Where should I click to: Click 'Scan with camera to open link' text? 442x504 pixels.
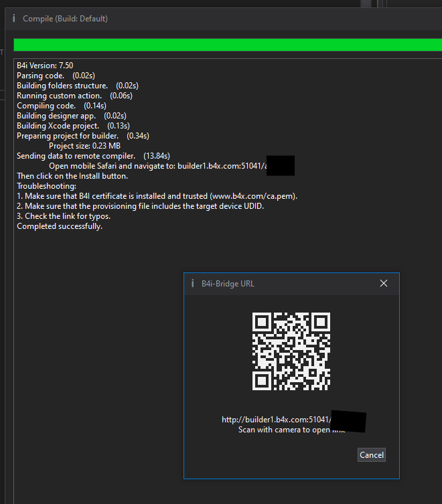pos(291,430)
